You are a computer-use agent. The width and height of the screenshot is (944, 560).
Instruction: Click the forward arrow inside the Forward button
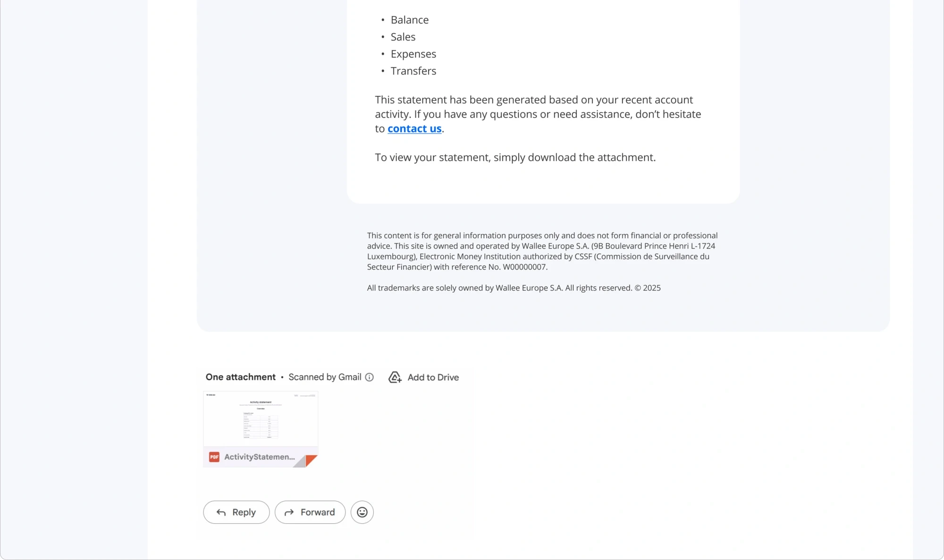pyautogui.click(x=289, y=512)
